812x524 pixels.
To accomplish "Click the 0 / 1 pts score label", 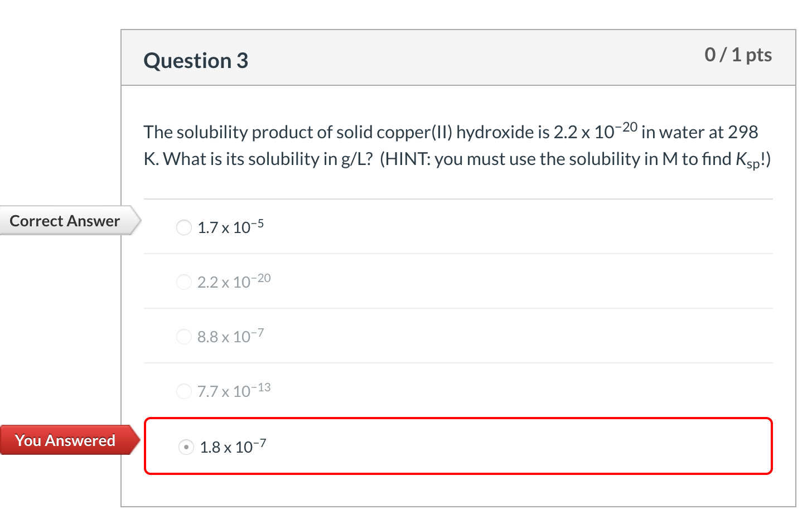I will pyautogui.click(x=738, y=54).
